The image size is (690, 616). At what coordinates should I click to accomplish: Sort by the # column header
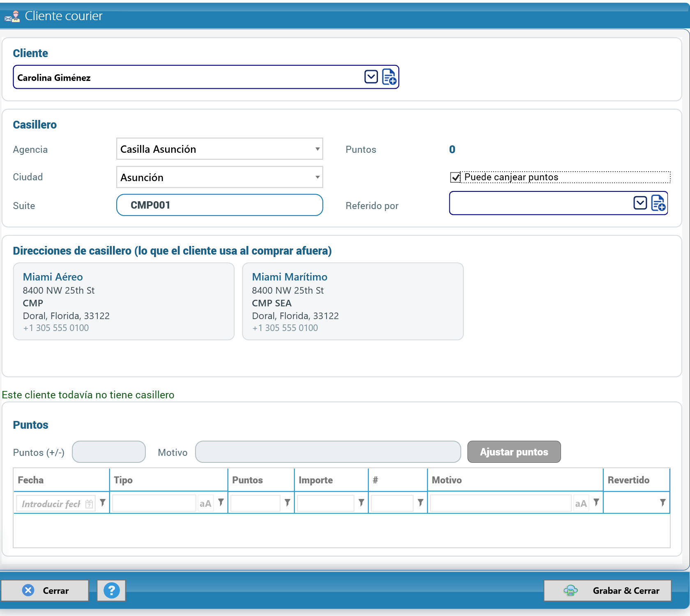pyautogui.click(x=398, y=480)
